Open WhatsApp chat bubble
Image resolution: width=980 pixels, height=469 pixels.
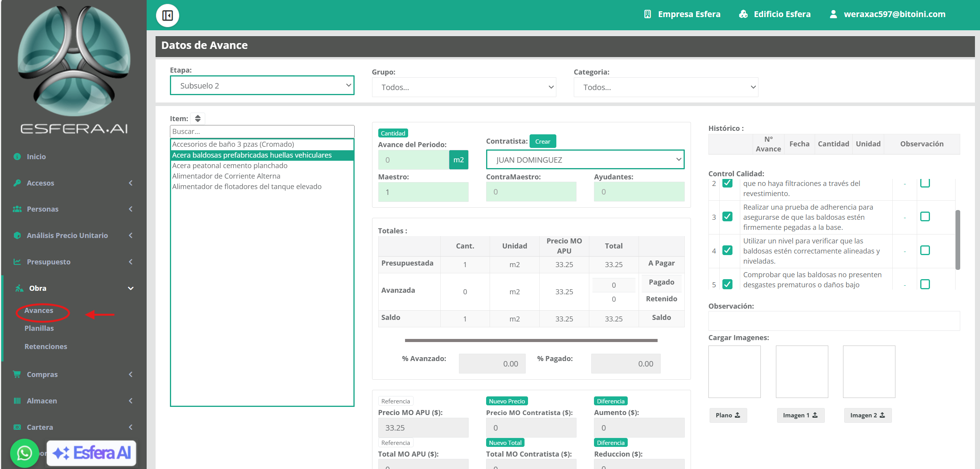click(x=24, y=453)
